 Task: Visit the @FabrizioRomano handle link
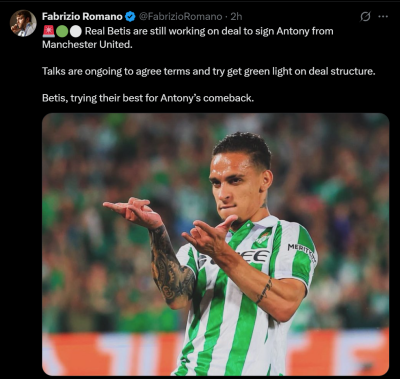(180, 16)
